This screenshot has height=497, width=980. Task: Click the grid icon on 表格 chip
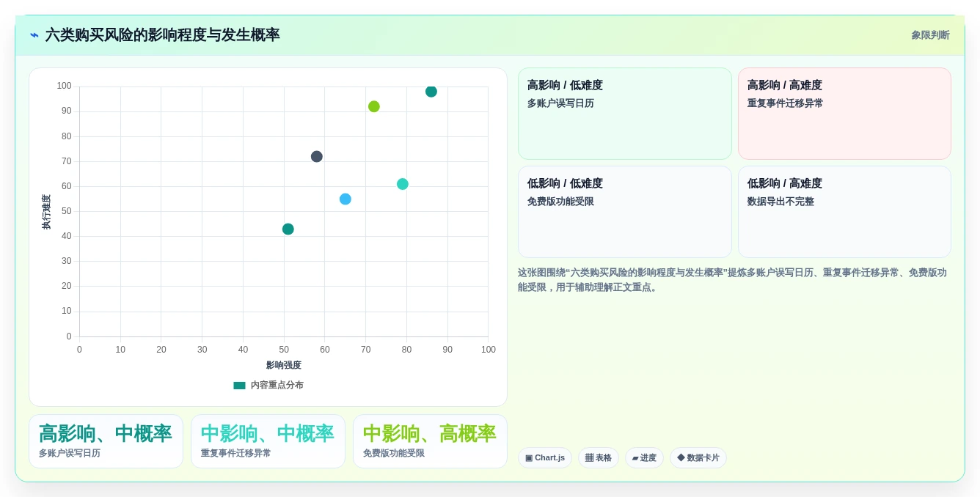[589, 458]
